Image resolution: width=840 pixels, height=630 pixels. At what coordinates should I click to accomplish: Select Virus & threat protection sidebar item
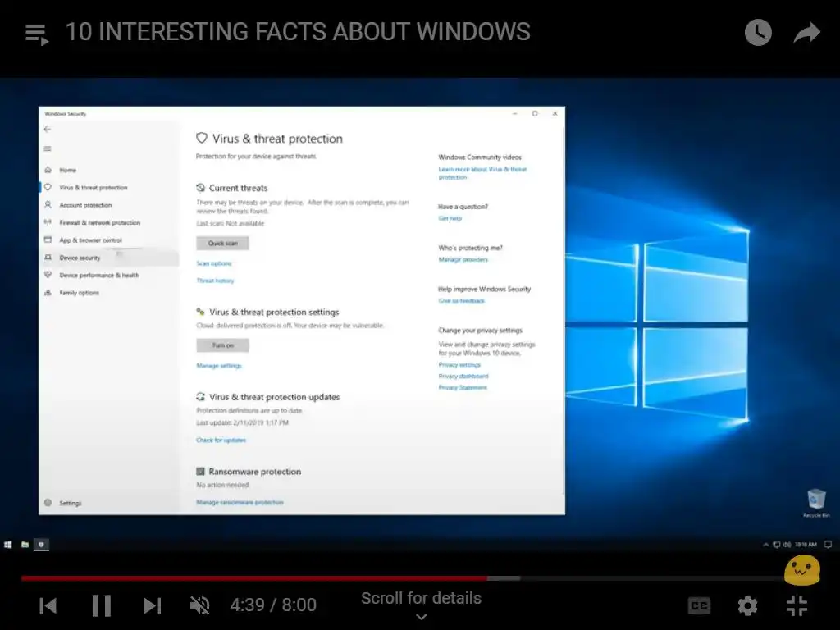click(109, 188)
